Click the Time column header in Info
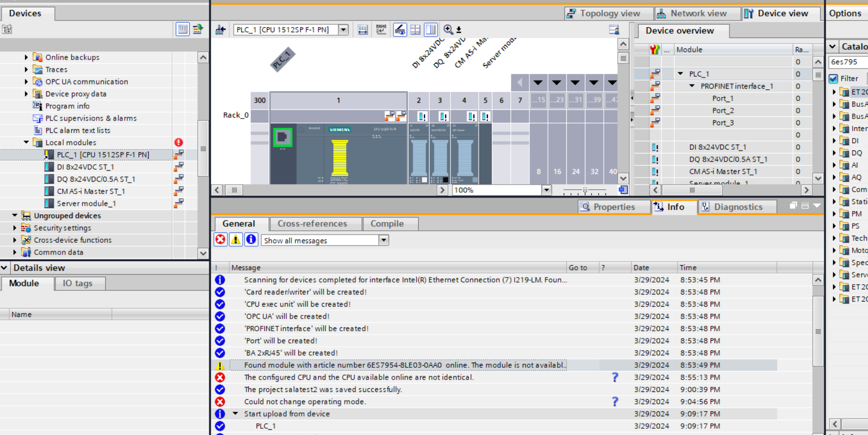The image size is (868, 435). click(727, 267)
